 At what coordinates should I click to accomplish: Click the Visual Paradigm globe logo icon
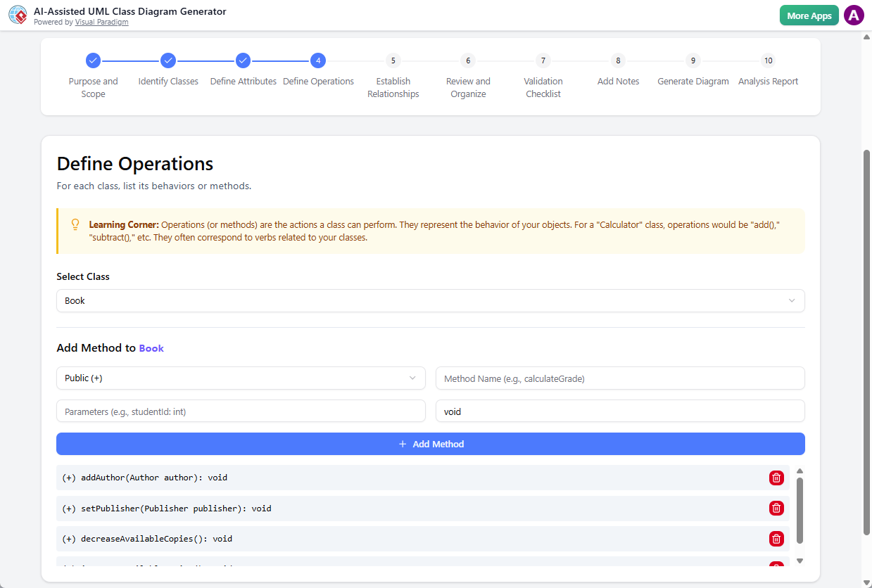pos(18,15)
